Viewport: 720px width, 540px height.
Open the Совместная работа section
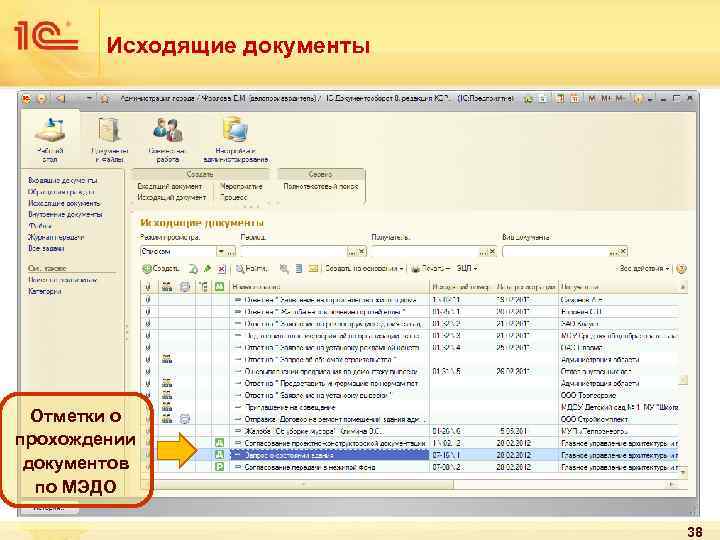pos(168,140)
